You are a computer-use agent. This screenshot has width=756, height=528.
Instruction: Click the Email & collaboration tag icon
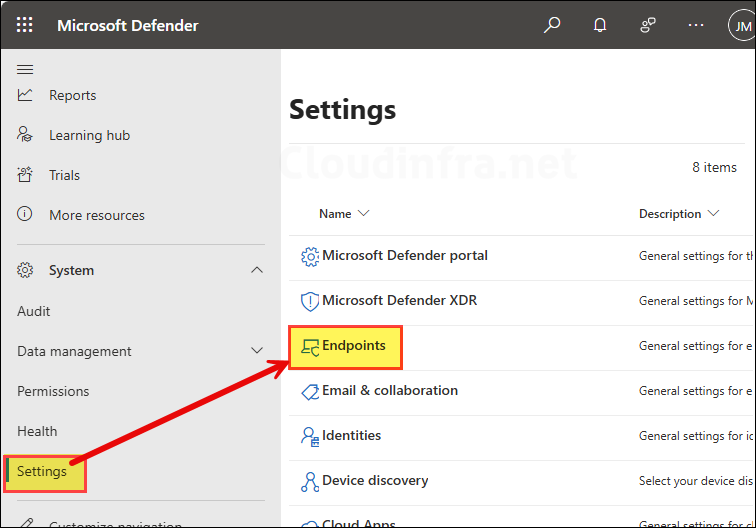coord(310,392)
